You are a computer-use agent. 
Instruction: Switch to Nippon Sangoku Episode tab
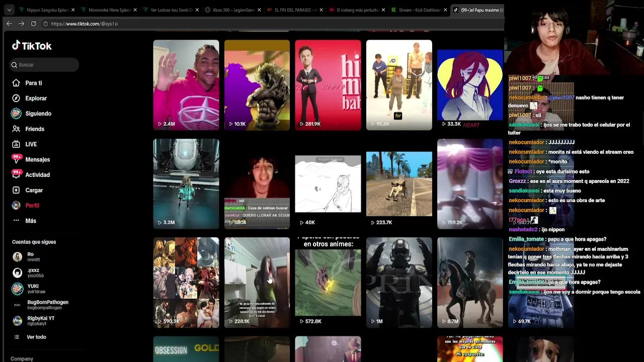tap(45, 10)
